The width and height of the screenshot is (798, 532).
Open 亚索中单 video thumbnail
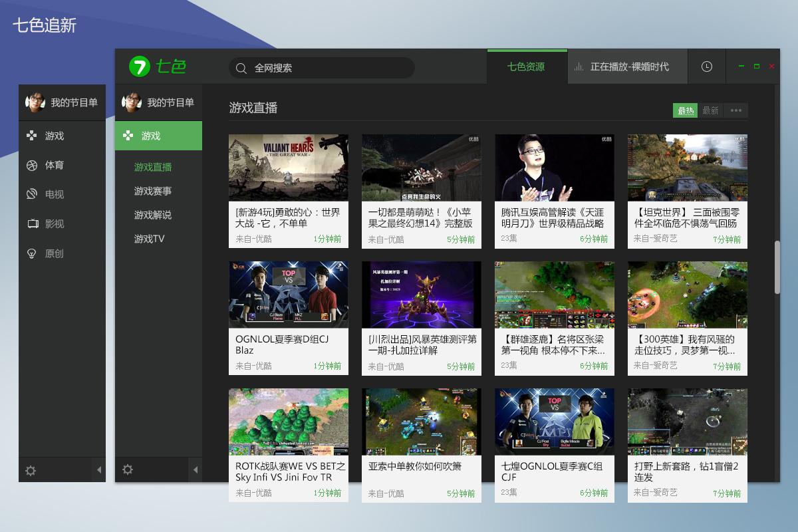click(422, 422)
